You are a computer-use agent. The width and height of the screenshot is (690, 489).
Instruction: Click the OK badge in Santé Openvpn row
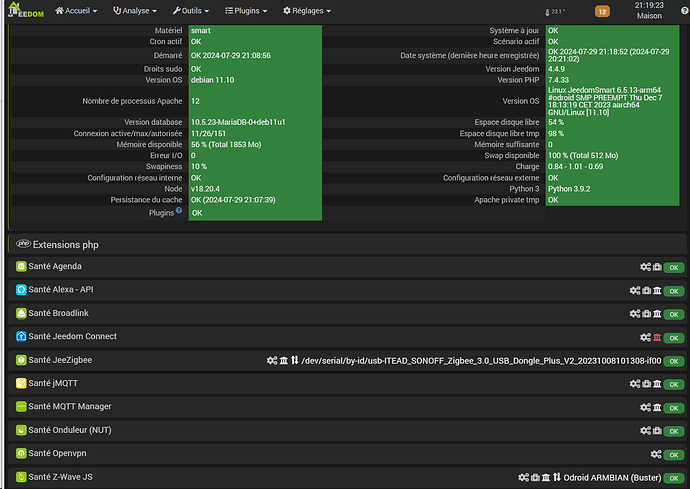(674, 455)
